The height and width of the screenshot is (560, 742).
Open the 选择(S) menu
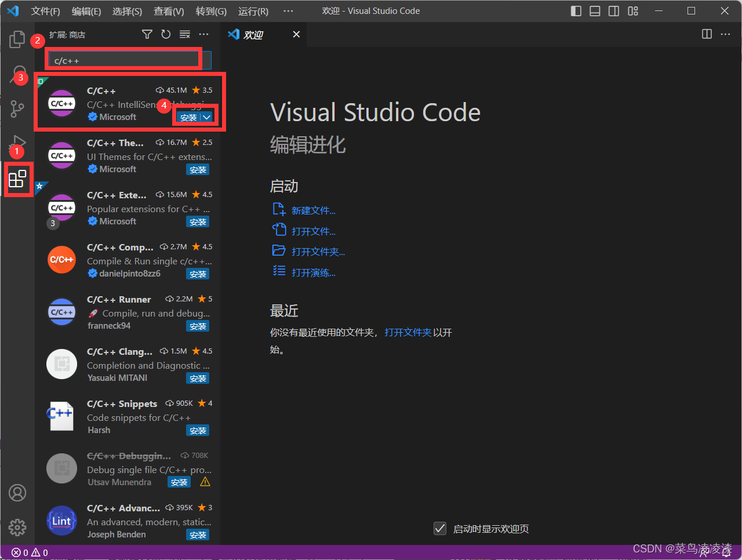128,11
